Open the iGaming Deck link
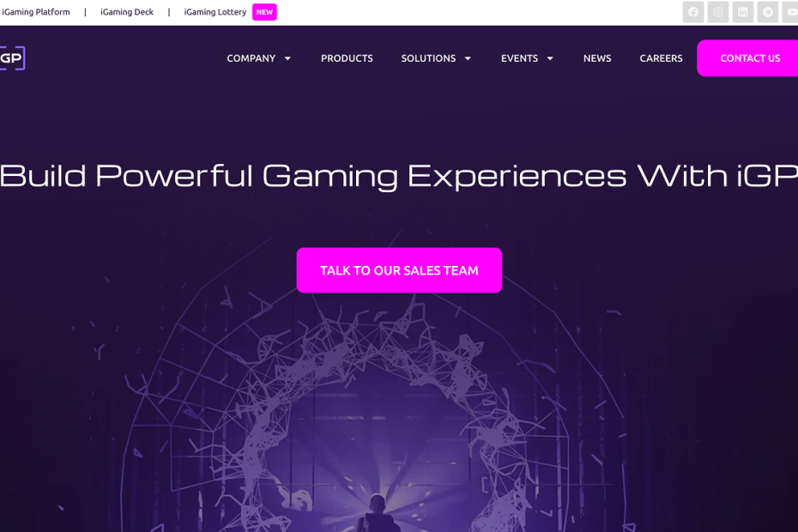The height and width of the screenshot is (532, 798). [127, 12]
